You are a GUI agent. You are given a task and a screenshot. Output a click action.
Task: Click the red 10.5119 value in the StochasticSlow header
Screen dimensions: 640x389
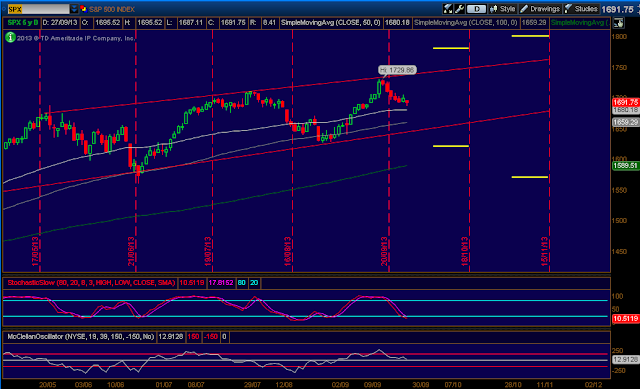click(192, 282)
